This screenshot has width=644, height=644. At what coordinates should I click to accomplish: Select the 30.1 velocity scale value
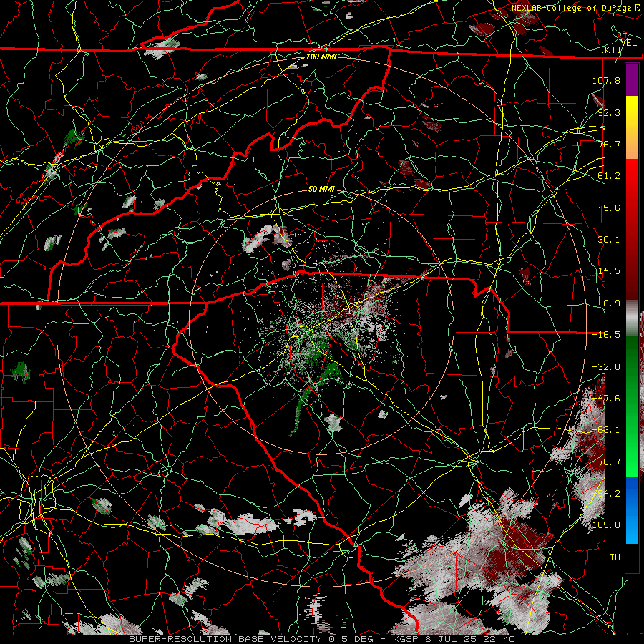[609, 240]
